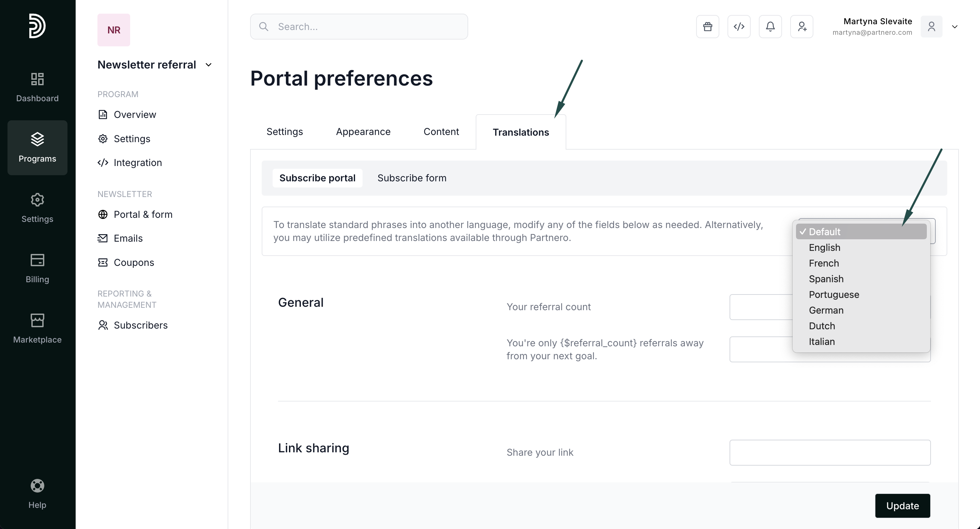Screen dimensions: 980x529
Task: Open Marketplace from the sidebar
Action: (x=37, y=329)
